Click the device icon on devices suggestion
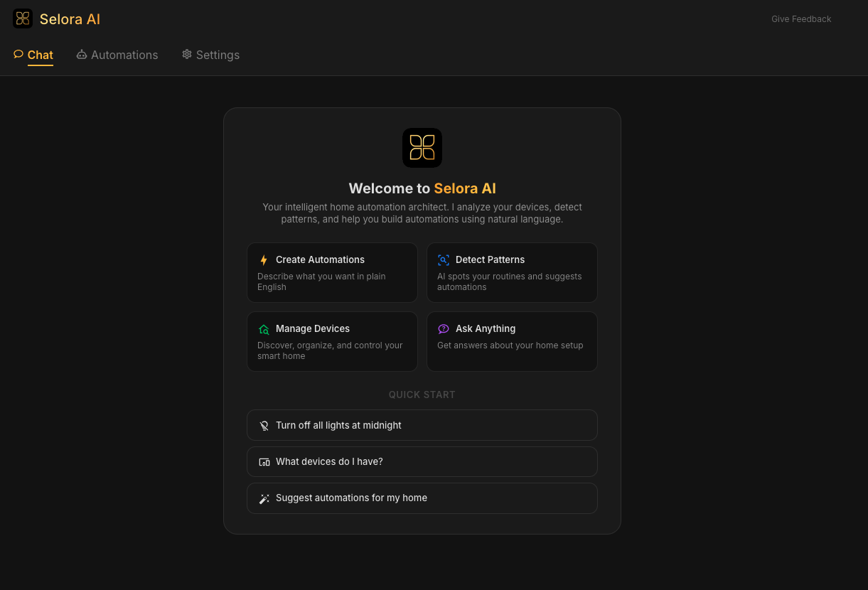This screenshot has width=868, height=590. pos(264,461)
